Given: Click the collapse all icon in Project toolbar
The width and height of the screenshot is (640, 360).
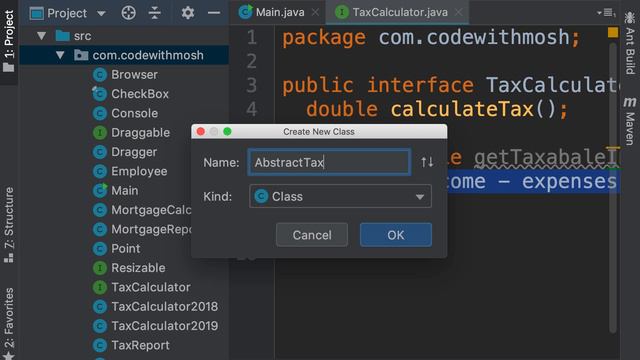Looking at the screenshot, I should pyautogui.click(x=155, y=13).
